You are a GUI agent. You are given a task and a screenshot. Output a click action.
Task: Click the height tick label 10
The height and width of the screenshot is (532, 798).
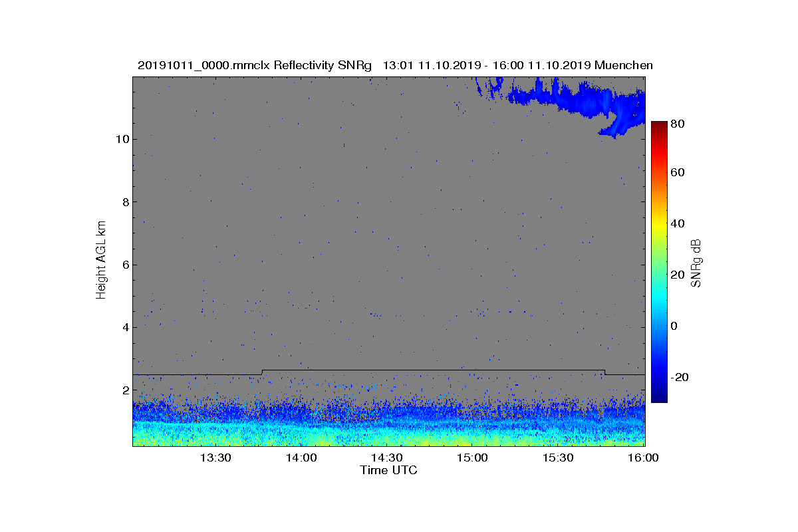coord(121,139)
